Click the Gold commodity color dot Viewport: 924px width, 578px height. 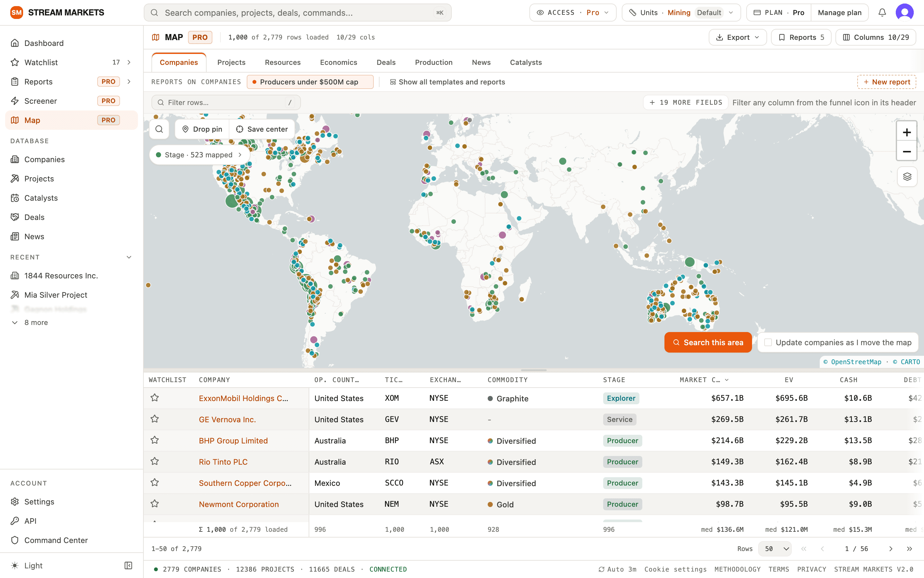click(490, 504)
